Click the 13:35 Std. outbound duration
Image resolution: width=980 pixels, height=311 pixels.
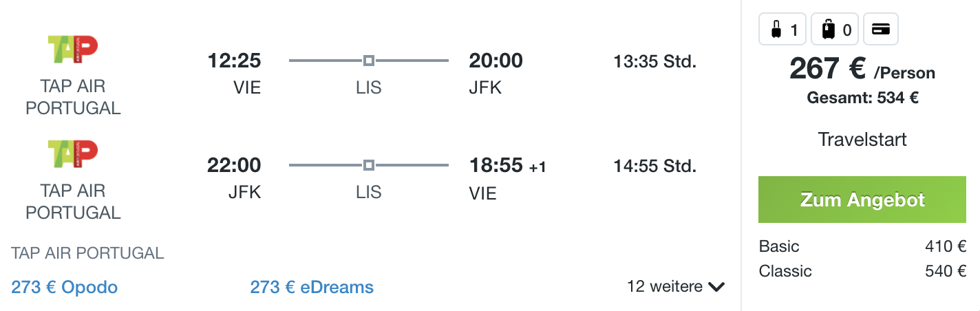(655, 61)
